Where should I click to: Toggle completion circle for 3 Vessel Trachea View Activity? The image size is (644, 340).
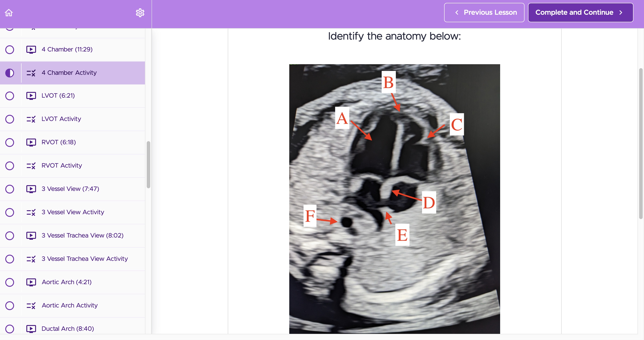pos(9,259)
